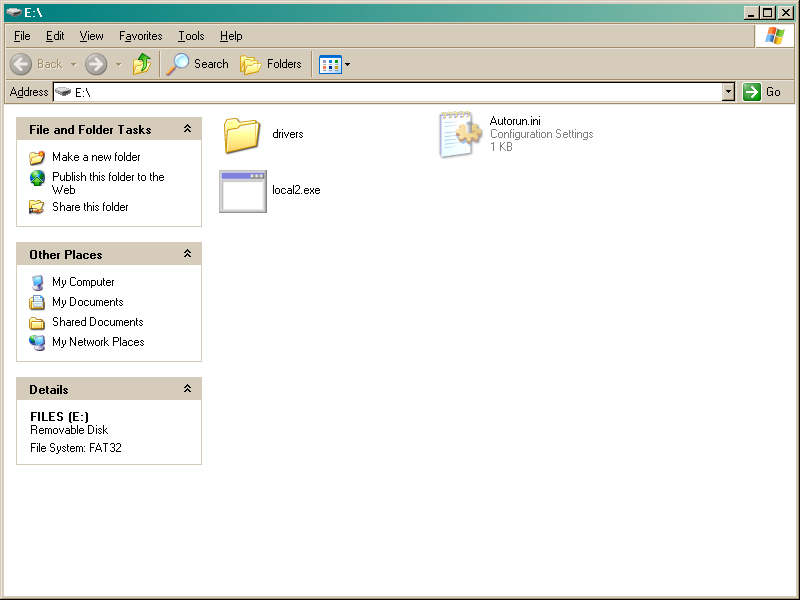800x600 pixels.
Task: Open My Documents link
Action: (x=88, y=302)
